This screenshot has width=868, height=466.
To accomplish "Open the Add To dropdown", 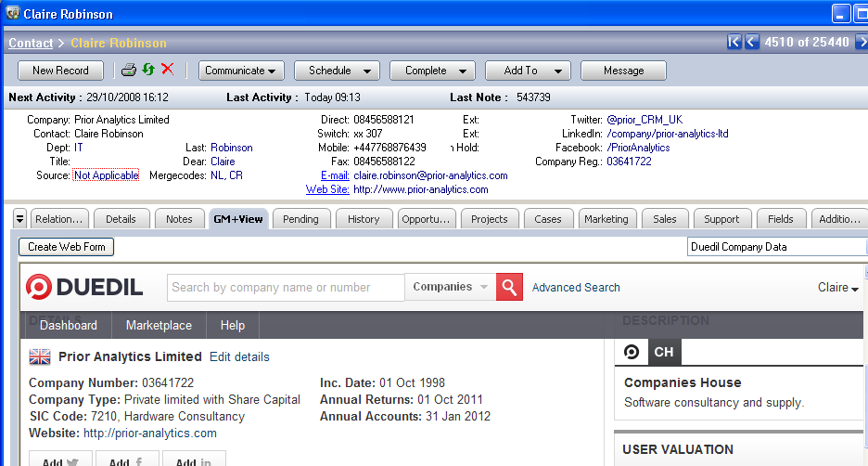I will point(528,71).
